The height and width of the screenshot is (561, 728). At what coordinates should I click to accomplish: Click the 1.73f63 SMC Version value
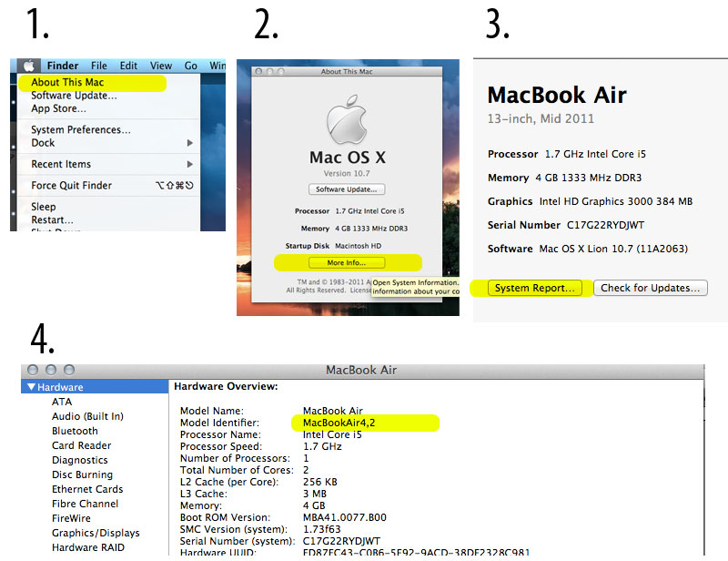point(322,529)
